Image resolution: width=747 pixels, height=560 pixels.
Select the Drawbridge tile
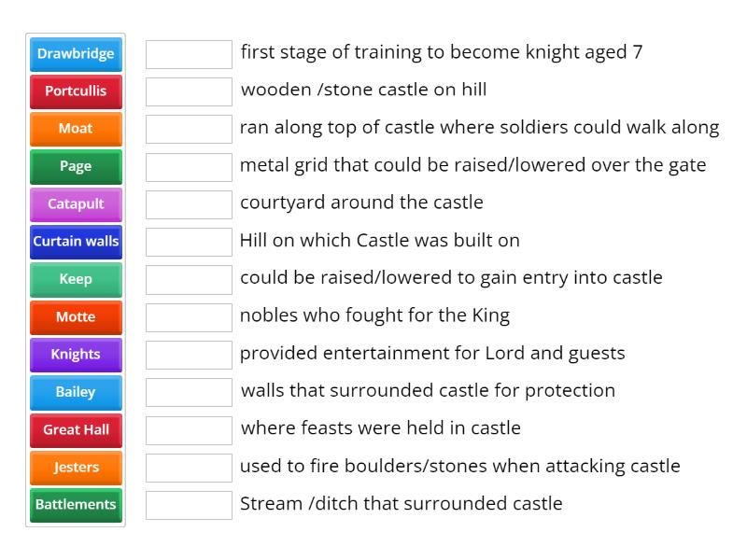(76, 54)
